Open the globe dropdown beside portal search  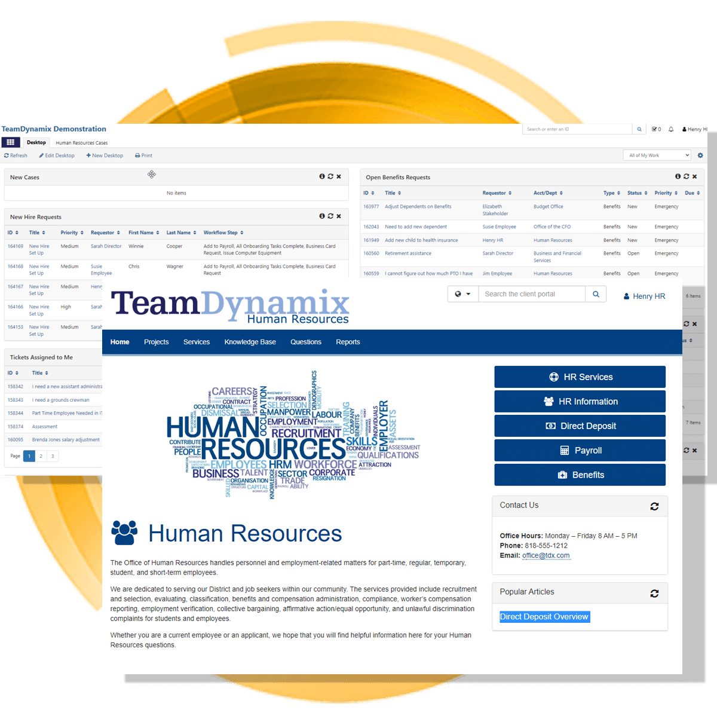tap(462, 294)
